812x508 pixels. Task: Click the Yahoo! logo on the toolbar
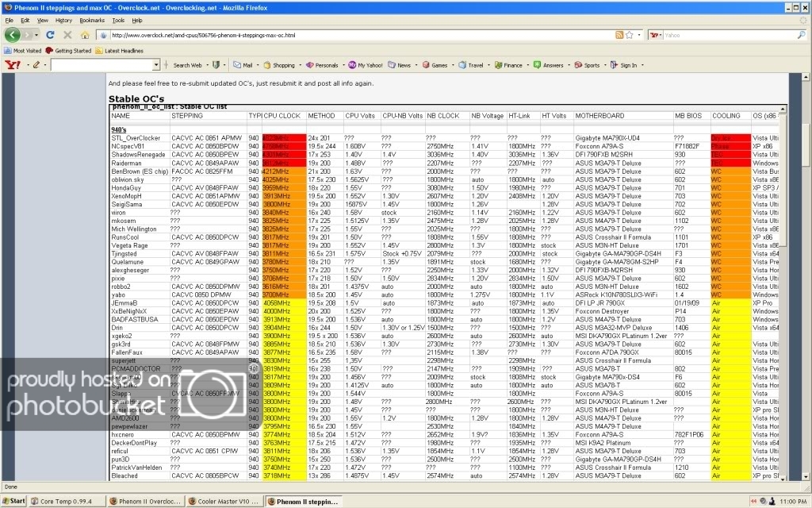click(13, 65)
